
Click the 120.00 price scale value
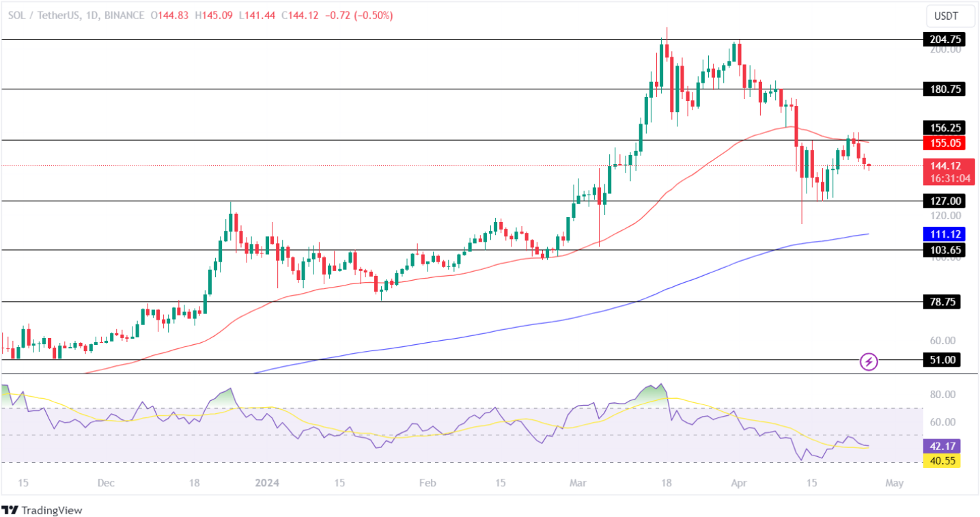point(946,215)
